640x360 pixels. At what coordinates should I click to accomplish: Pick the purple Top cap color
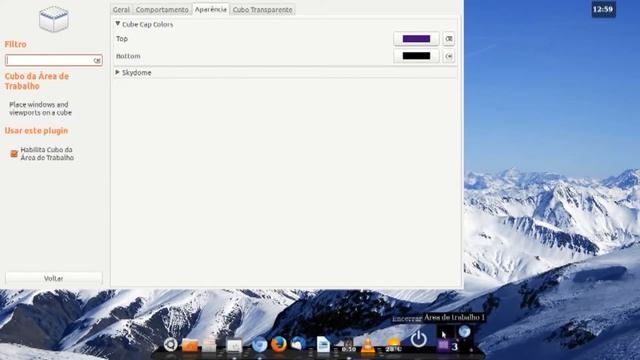pos(416,39)
